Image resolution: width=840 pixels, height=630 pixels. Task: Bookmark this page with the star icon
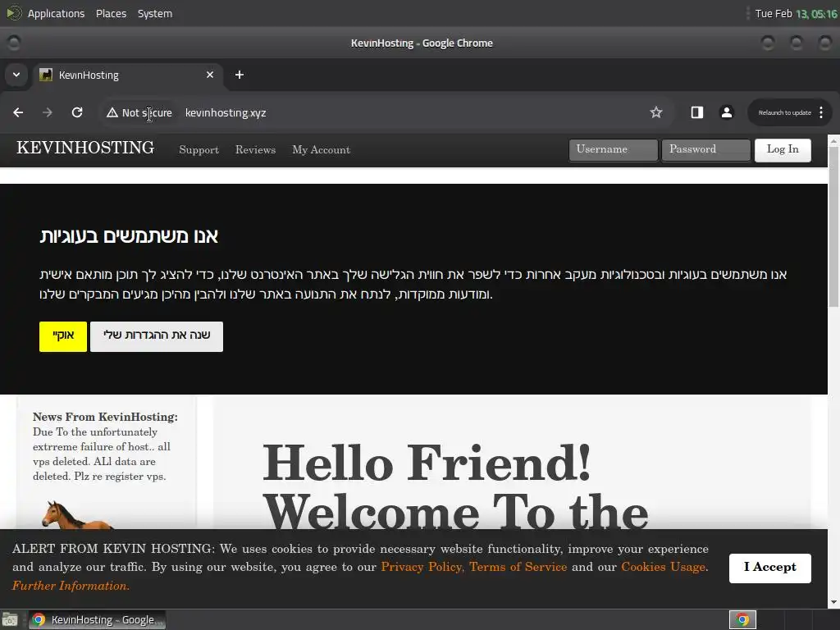(x=655, y=112)
